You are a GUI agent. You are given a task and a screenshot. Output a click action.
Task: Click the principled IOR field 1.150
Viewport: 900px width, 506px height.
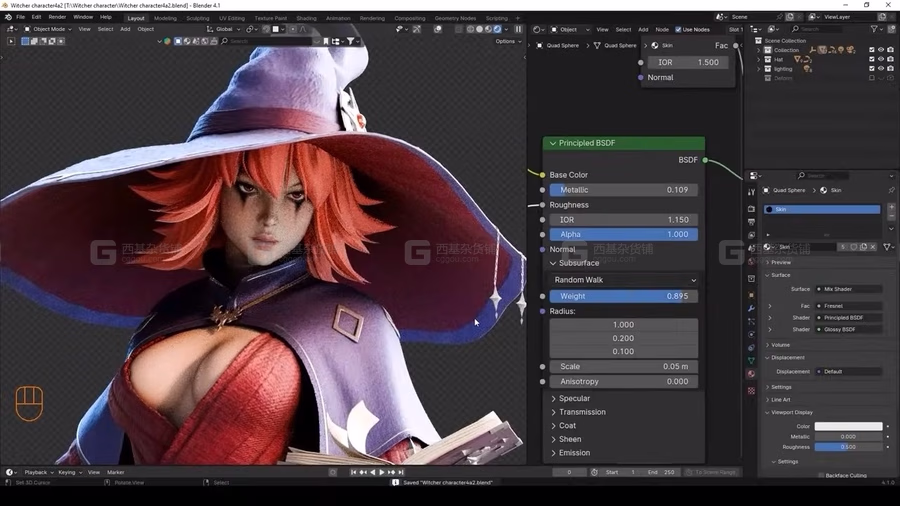coord(623,220)
